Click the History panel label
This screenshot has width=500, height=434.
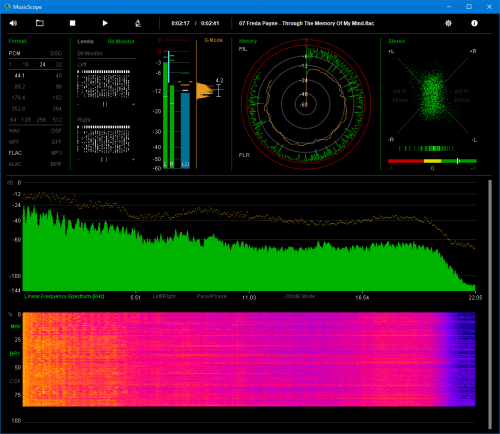tap(248, 41)
